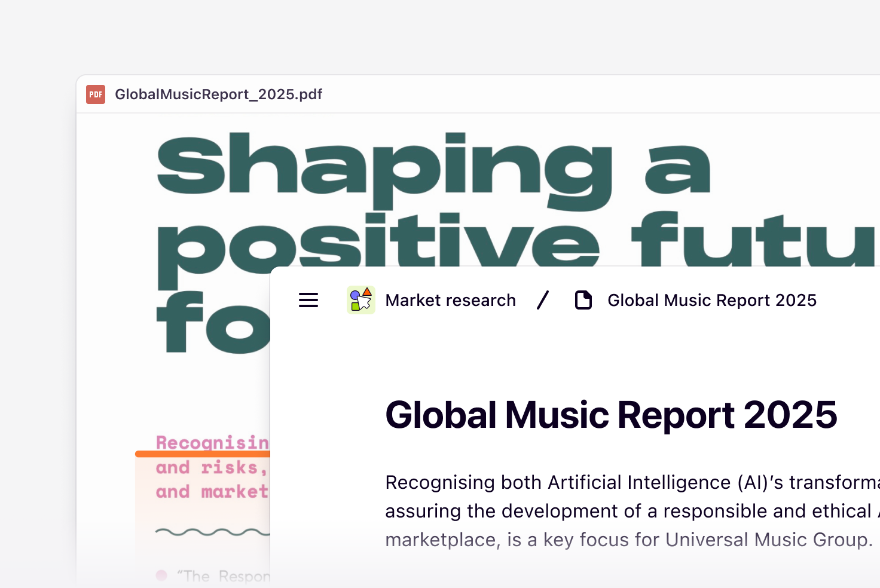This screenshot has width=880, height=588.
Task: Click the red PDF file icon
Action: (96, 94)
